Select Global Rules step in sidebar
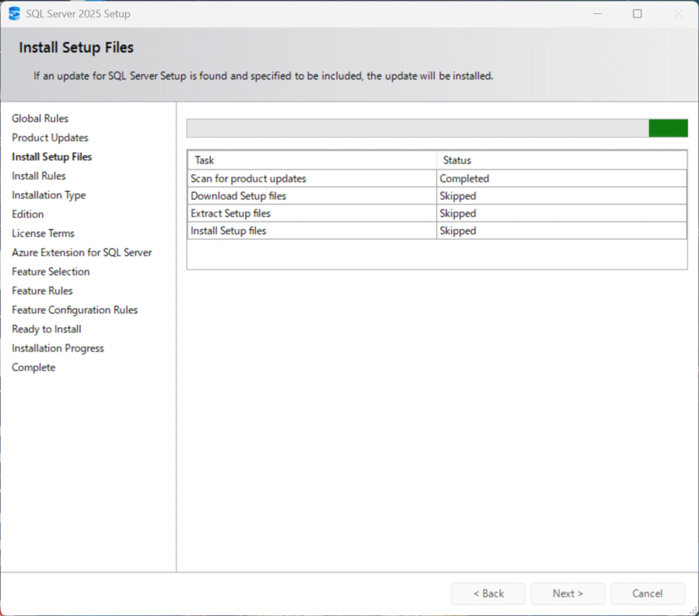This screenshot has height=616, width=699. click(x=40, y=118)
